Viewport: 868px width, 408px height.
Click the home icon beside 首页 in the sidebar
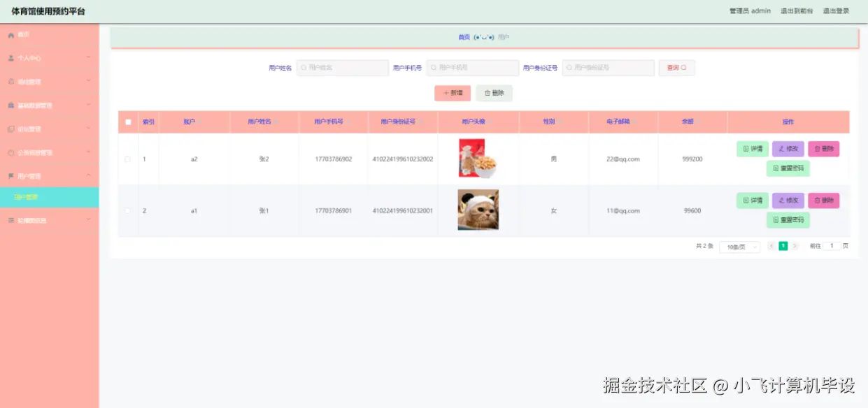click(10, 35)
